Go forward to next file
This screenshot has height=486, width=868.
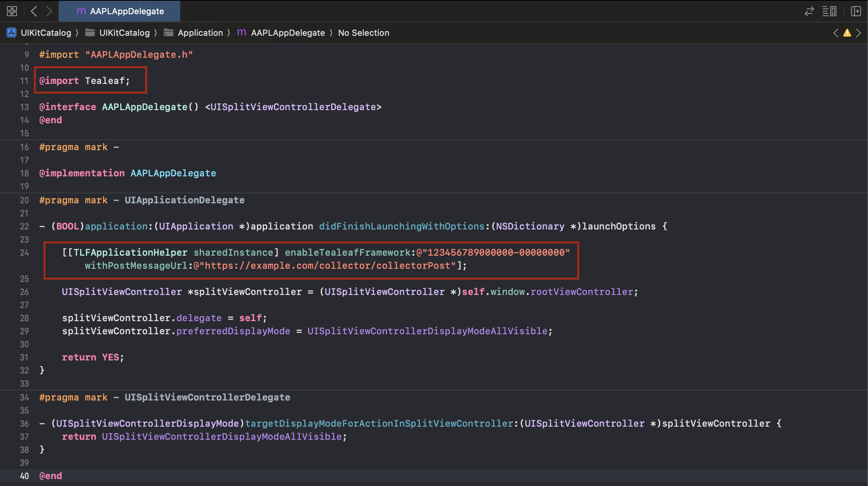[x=49, y=11]
